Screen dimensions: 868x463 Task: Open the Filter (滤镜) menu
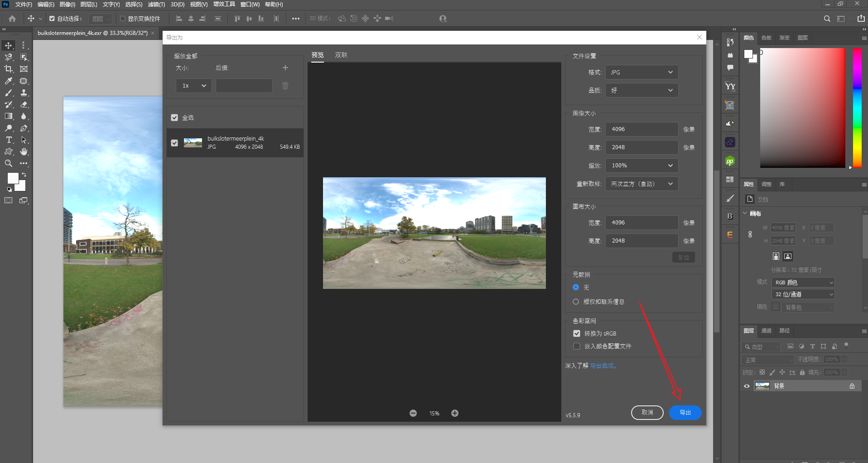tap(156, 5)
